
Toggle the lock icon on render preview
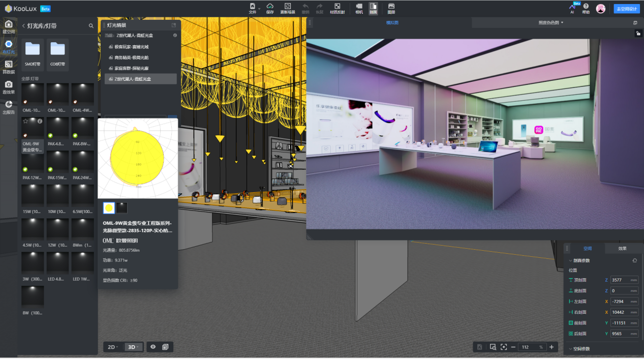[638, 34]
